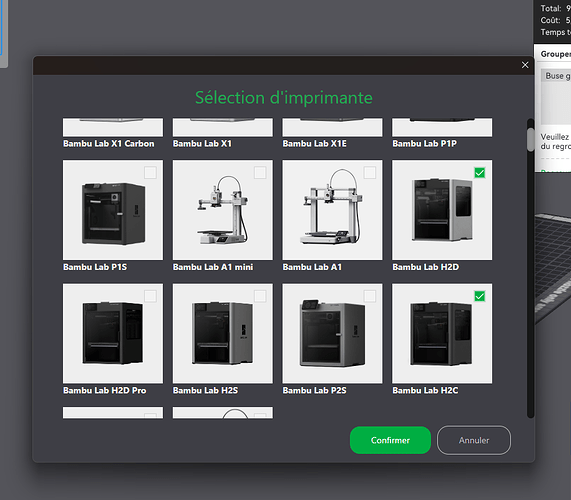The width and height of the screenshot is (571, 500).
Task: Enable the Bambu Lab P1S checkbox
Action: tap(150, 173)
